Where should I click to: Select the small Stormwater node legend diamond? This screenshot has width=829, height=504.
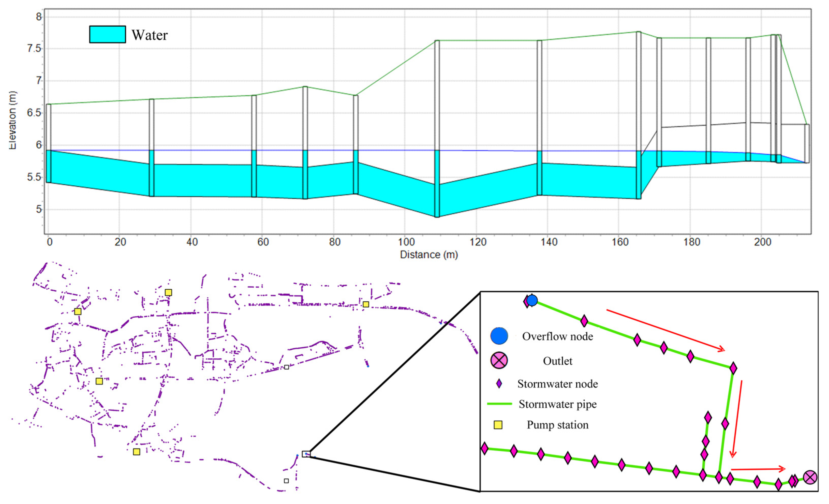(499, 384)
